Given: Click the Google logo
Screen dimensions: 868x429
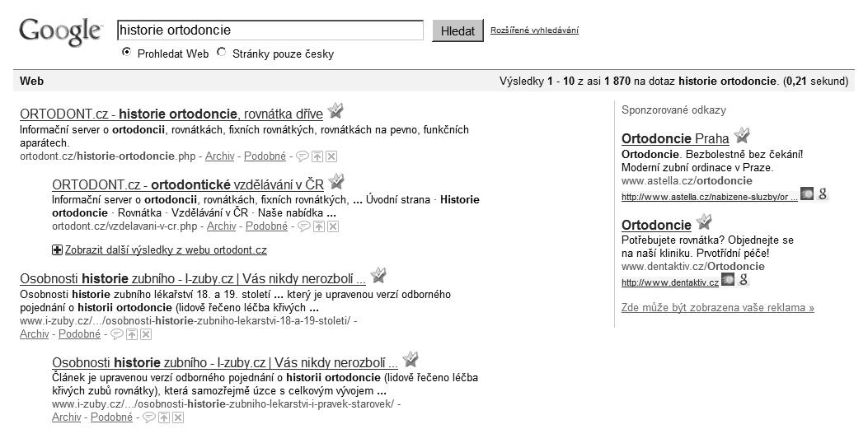Looking at the screenshot, I should point(60,33).
